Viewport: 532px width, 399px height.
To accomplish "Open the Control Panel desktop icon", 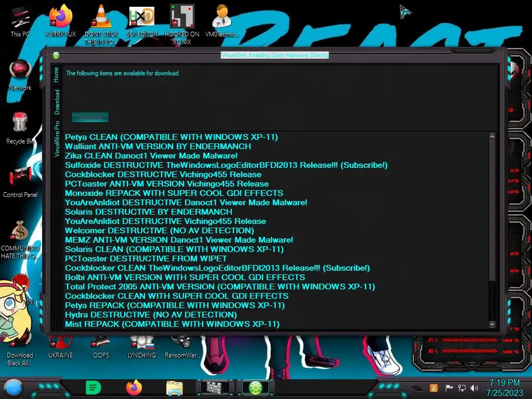I will [20, 182].
